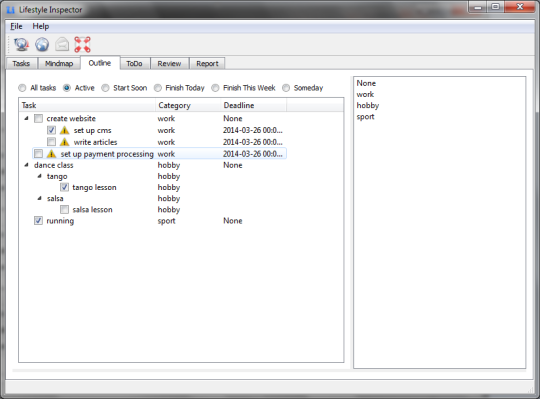Check the create website task checkbox
540x399 pixels.
tap(38, 118)
